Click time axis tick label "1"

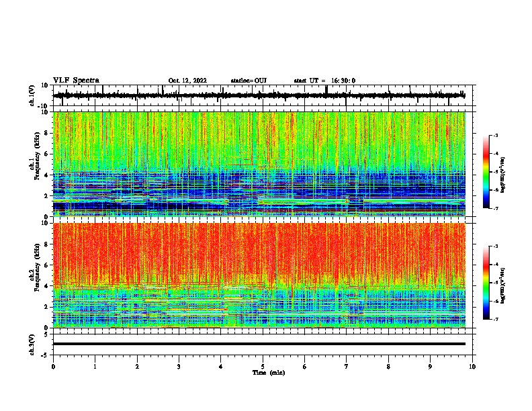[95, 367]
